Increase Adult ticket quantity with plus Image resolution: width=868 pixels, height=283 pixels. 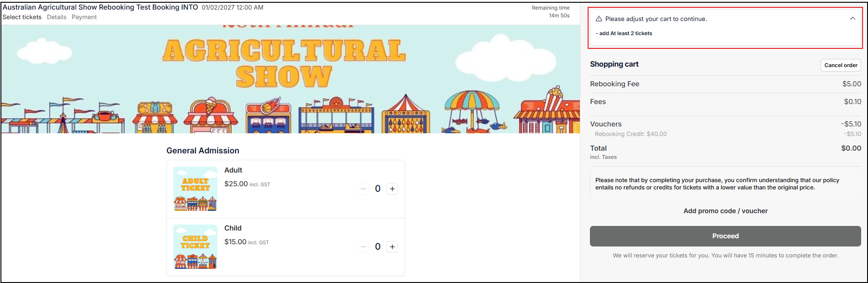pyautogui.click(x=392, y=189)
